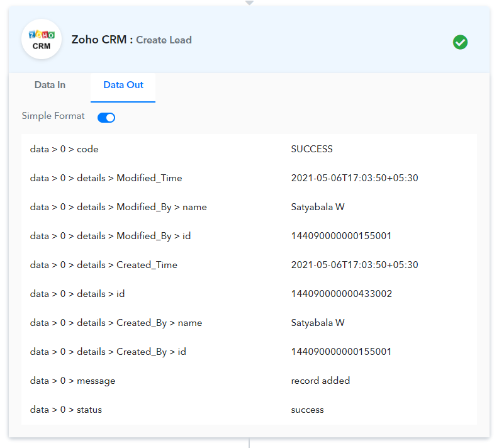
Task: Click 'data > 0 > message' key
Action: click(72, 381)
